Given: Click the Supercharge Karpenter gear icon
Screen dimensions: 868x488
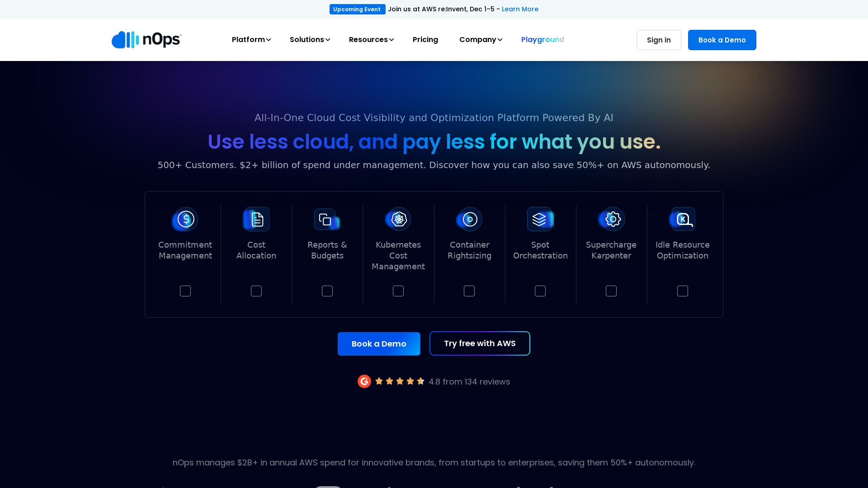Looking at the screenshot, I should (612, 219).
